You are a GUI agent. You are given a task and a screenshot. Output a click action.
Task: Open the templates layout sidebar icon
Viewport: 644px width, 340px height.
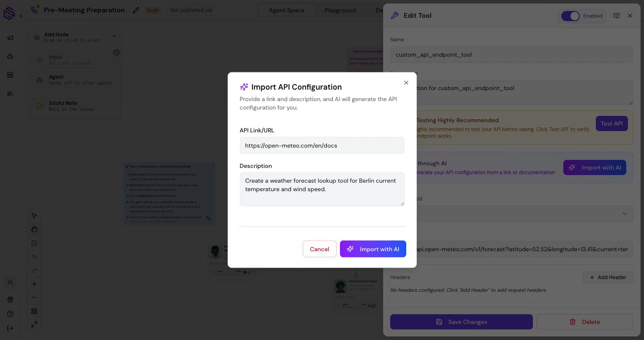[x=10, y=75]
